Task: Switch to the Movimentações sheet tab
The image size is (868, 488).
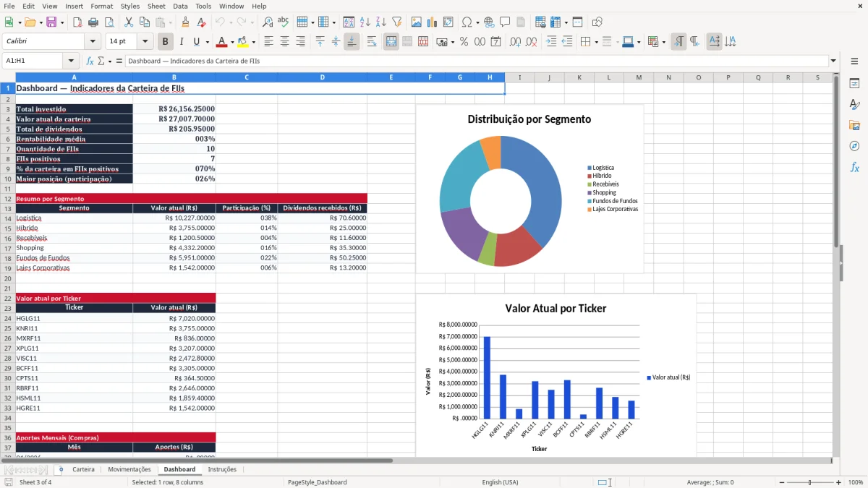Action: (129, 469)
